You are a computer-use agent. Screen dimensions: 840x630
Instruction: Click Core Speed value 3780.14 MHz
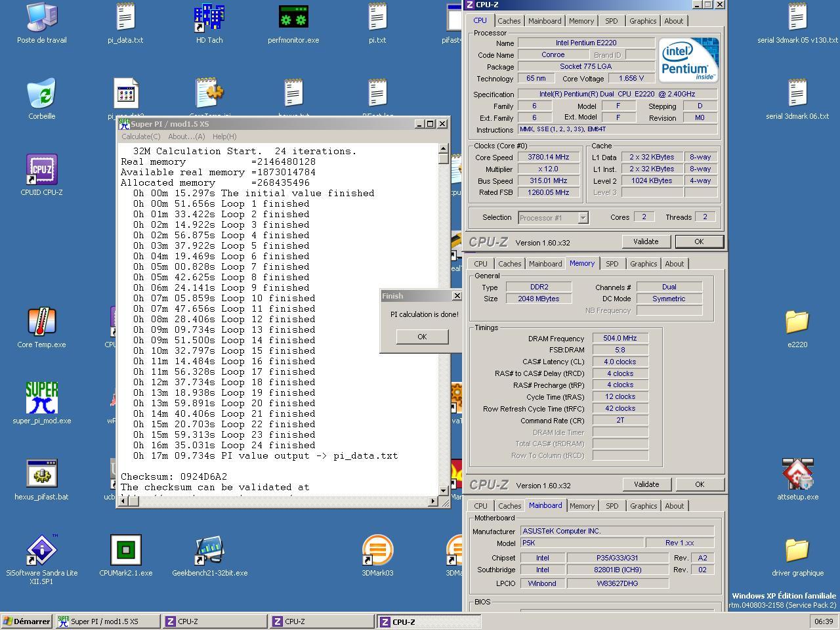[548, 157]
